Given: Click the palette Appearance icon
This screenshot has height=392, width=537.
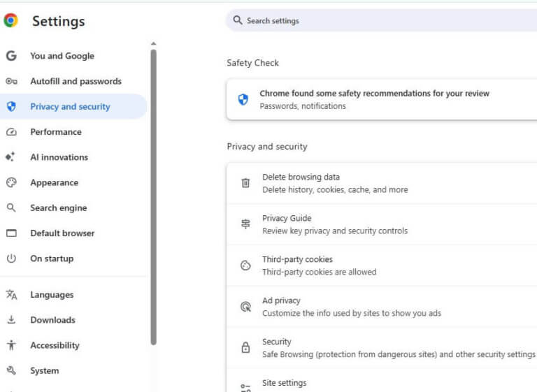Looking at the screenshot, I should click(11, 182).
